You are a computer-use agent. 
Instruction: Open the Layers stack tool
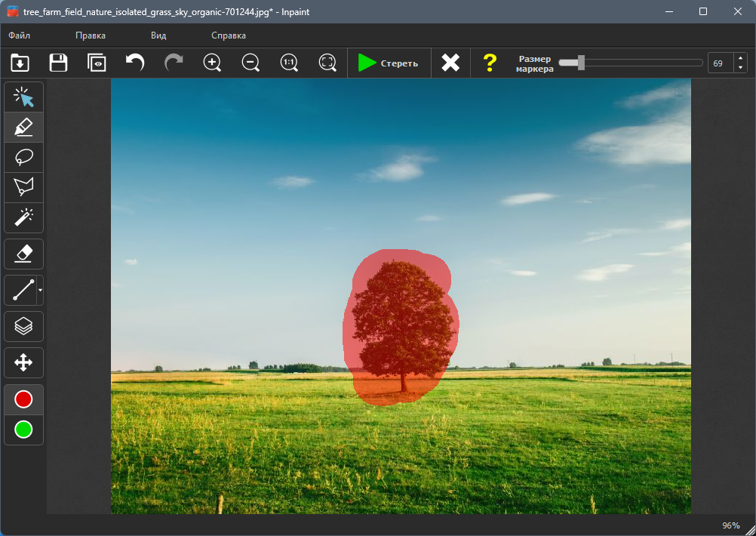[x=23, y=327]
